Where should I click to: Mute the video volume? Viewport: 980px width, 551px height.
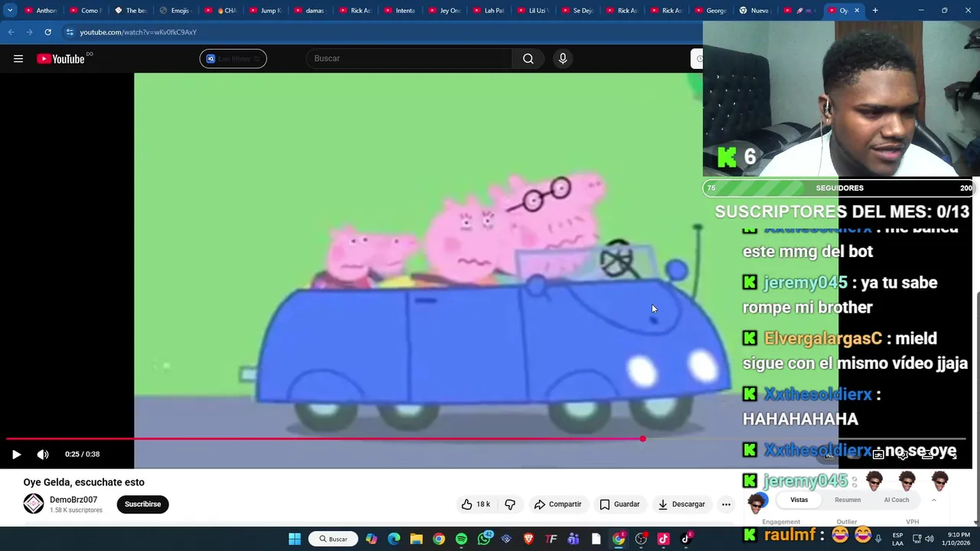(x=43, y=455)
